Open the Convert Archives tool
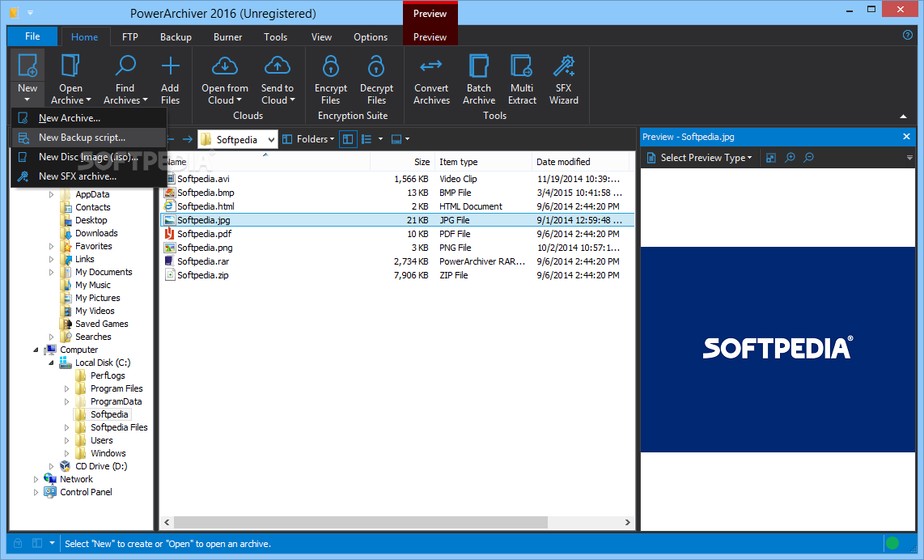The height and width of the screenshot is (560, 924). pos(431,80)
